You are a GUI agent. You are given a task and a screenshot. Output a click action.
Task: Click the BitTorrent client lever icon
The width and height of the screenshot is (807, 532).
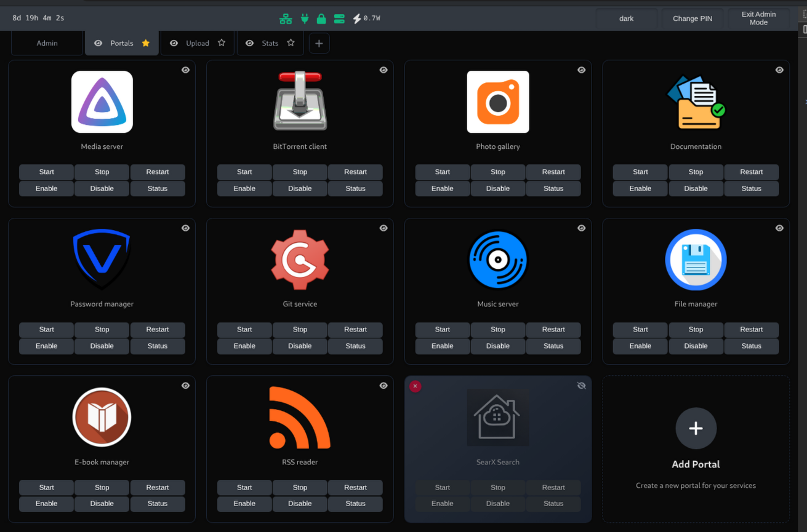[x=300, y=101]
